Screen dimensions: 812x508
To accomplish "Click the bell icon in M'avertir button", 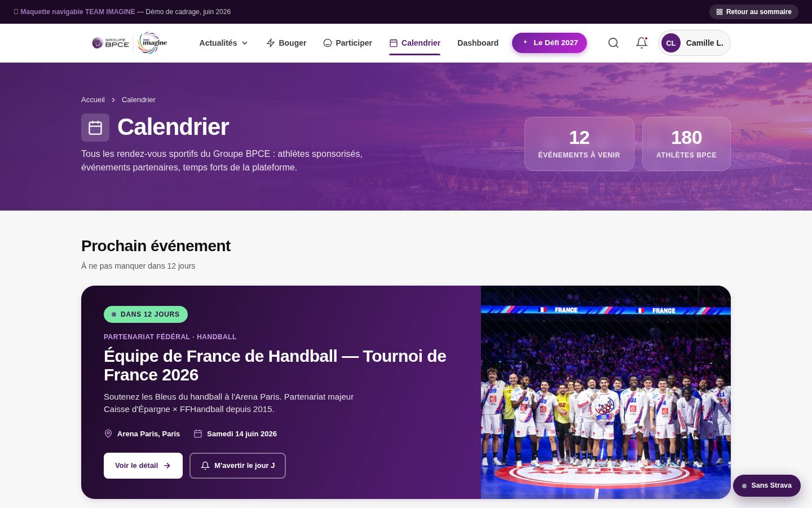I will tap(205, 466).
